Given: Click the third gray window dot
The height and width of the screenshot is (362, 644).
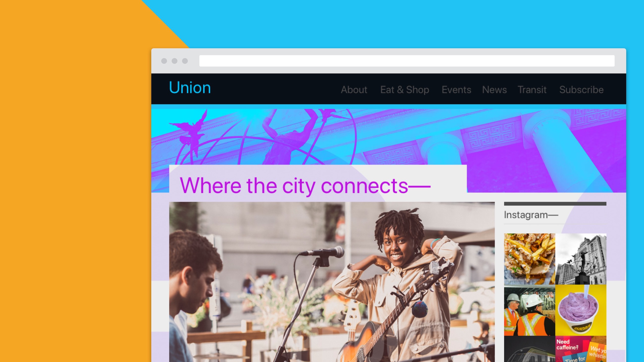Looking at the screenshot, I should click(x=185, y=61).
